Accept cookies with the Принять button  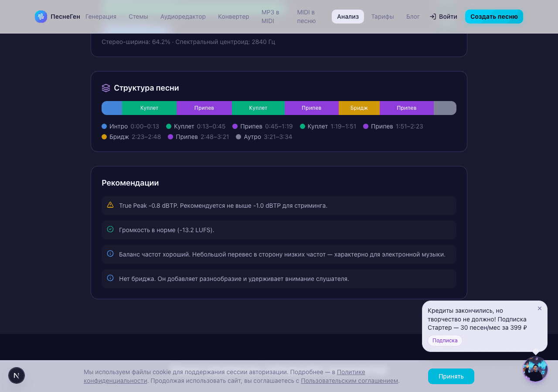coord(451,376)
